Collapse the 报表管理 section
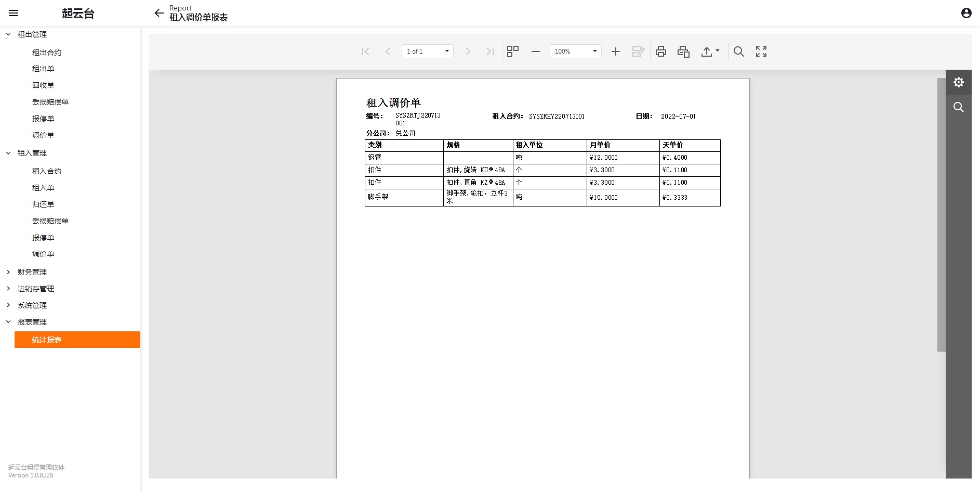The width and height of the screenshot is (980, 491). point(8,322)
